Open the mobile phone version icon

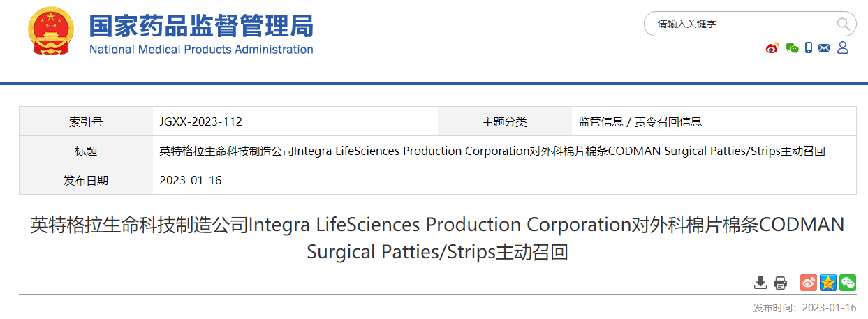[809, 47]
